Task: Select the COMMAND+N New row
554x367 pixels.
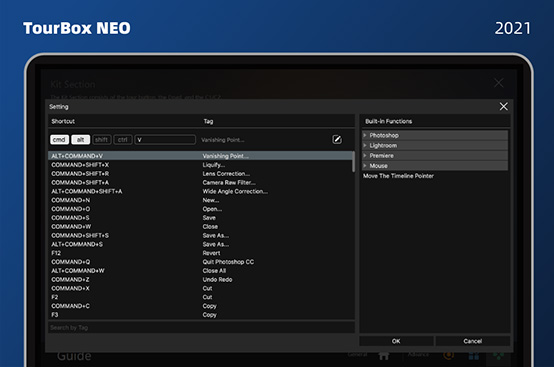Action: 200,200
